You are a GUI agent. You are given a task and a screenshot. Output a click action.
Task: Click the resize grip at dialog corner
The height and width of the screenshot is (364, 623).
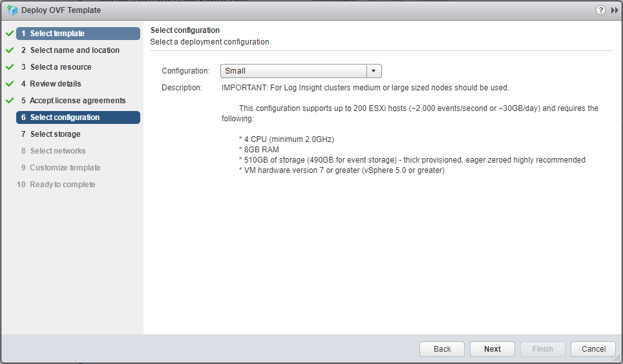click(617, 359)
